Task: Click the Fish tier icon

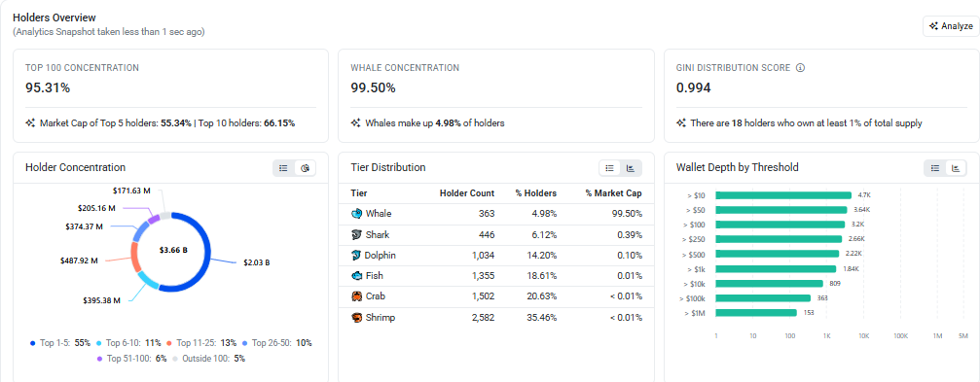Action: point(356,276)
